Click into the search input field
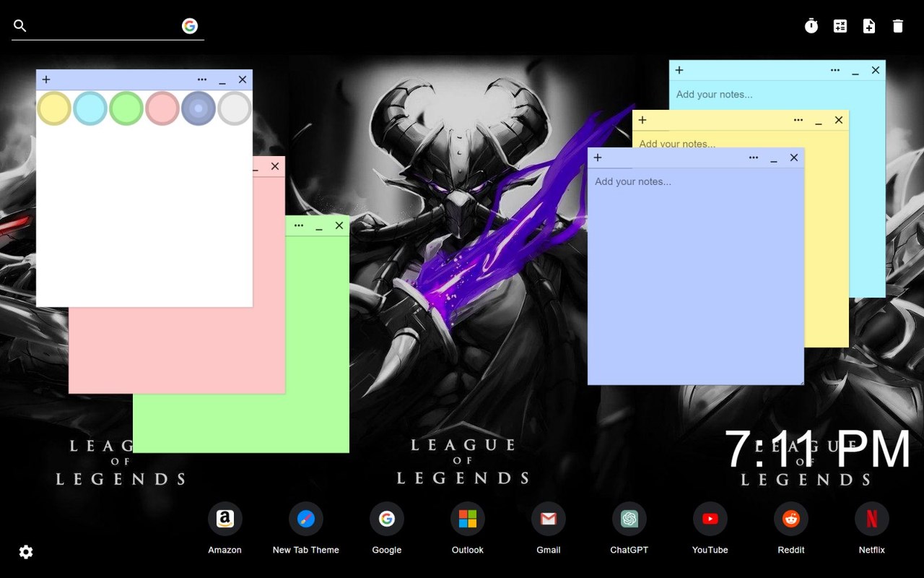This screenshot has width=924, height=578. (105, 26)
